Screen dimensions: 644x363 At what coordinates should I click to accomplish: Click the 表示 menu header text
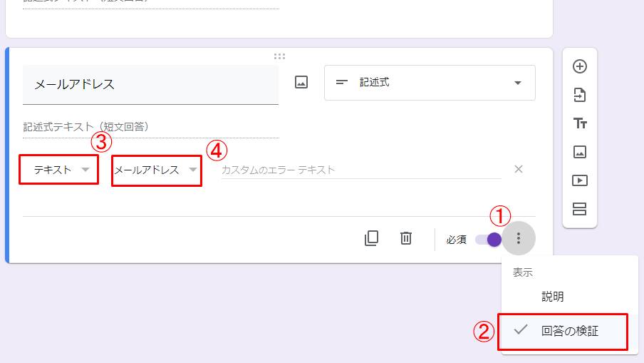tap(522, 272)
